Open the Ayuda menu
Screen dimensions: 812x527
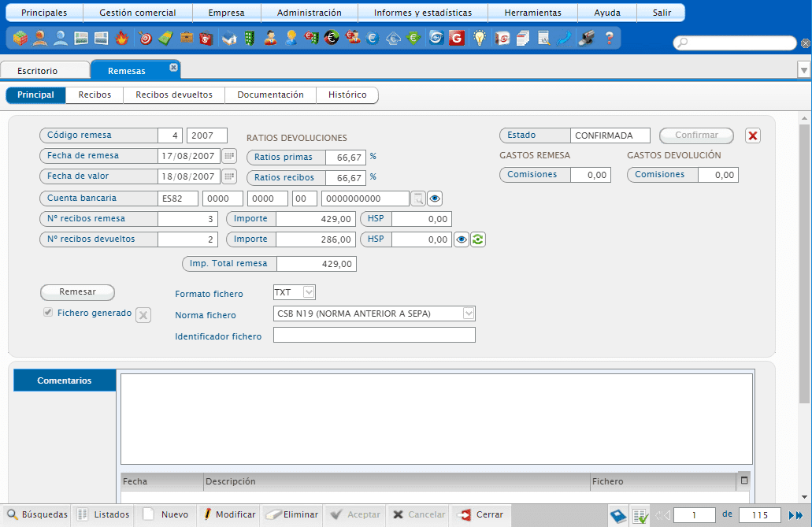[x=607, y=13]
